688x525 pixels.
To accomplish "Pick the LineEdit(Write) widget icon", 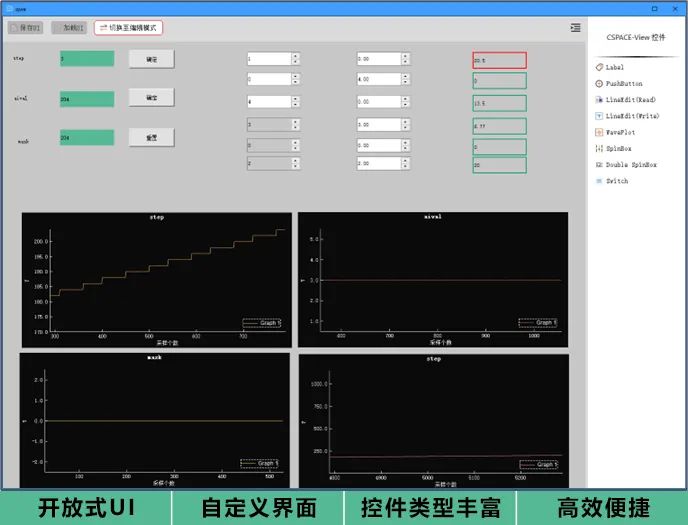I will [x=598, y=116].
